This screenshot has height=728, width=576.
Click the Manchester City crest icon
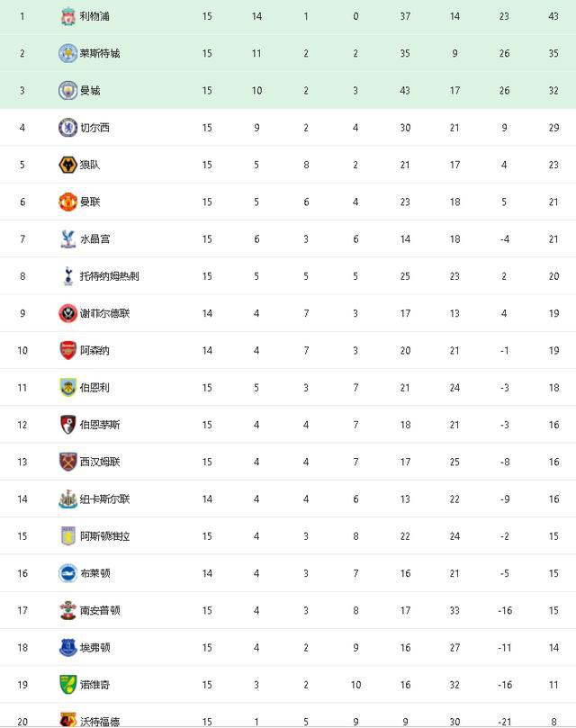click(x=67, y=91)
